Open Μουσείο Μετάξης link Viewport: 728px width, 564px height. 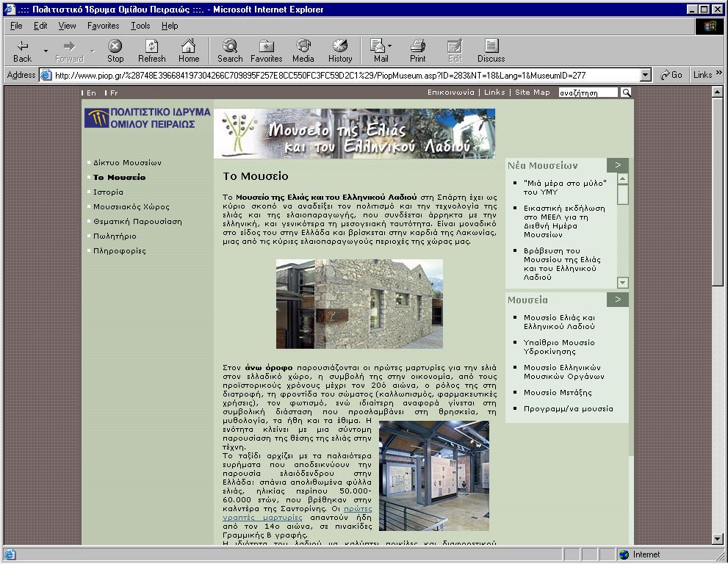pyautogui.click(x=558, y=393)
